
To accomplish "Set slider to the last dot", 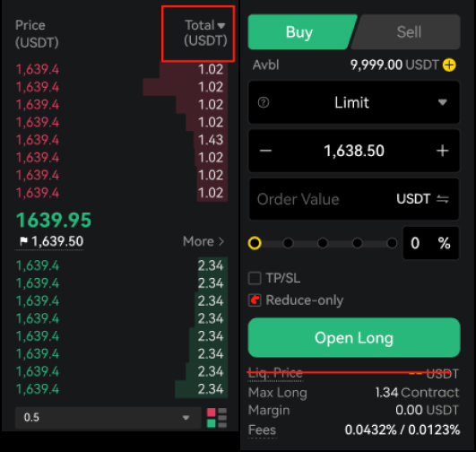I will (x=392, y=243).
